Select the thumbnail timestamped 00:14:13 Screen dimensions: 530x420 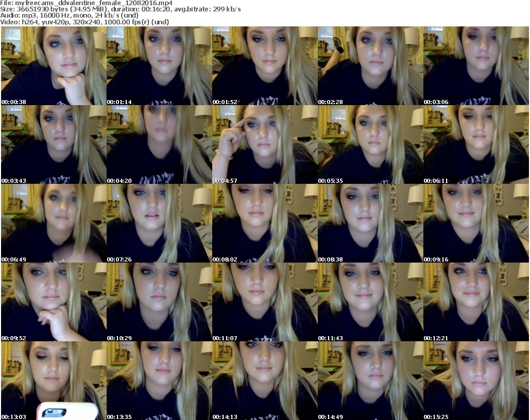tap(264, 381)
